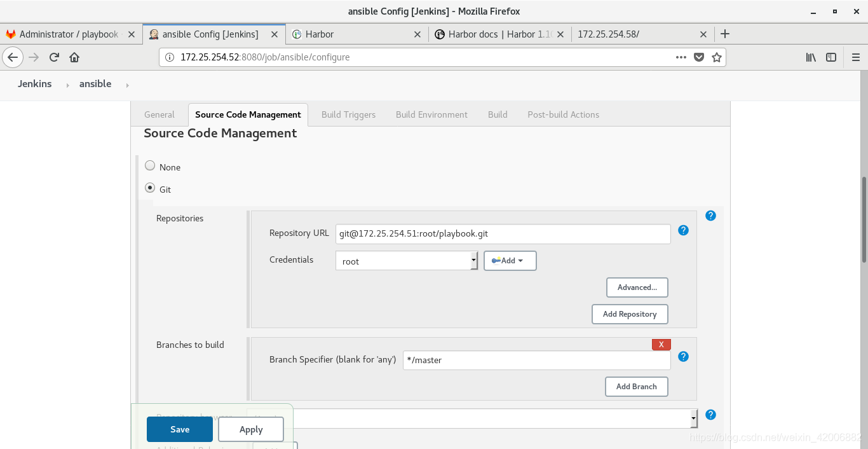This screenshot has width=868, height=449.
Task: Switch to Administrator / playbook GitLab tab
Action: 69,34
